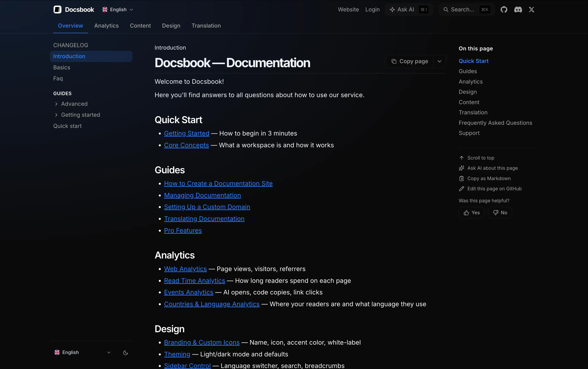Open the Web Analytics link
The image size is (588, 369).
[185, 269]
